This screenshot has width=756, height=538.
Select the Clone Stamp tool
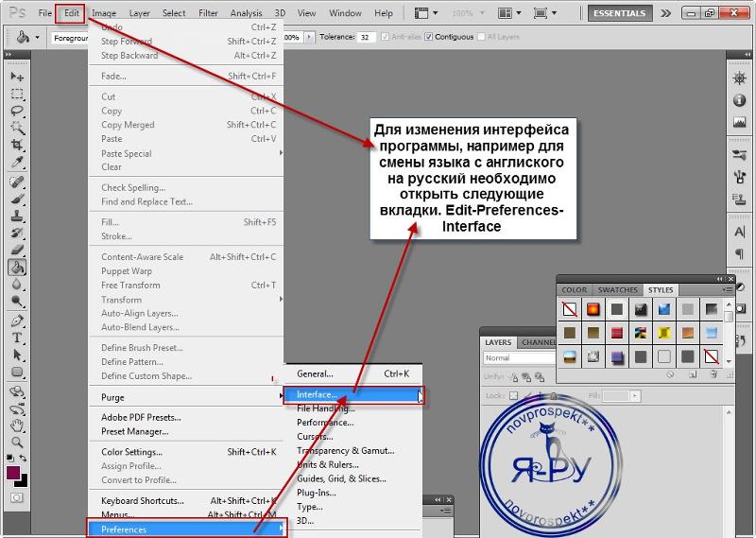coord(17,216)
